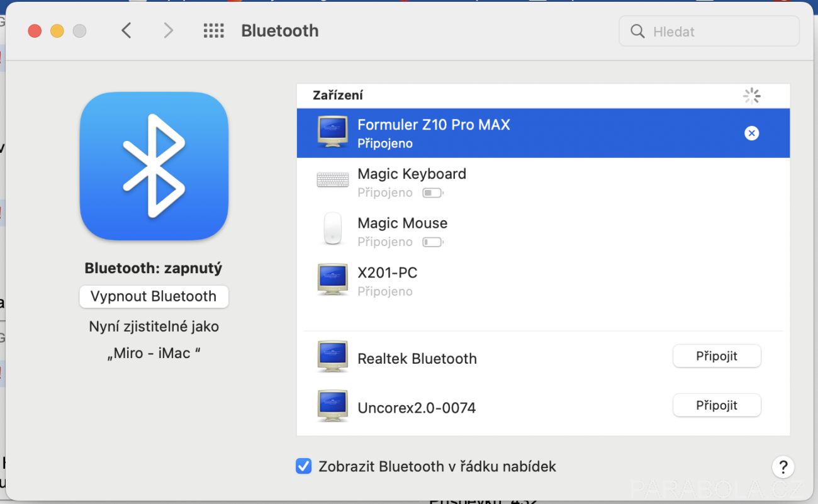This screenshot has width=818, height=504.
Task: Select the X201-PC device name
Action: (x=388, y=272)
